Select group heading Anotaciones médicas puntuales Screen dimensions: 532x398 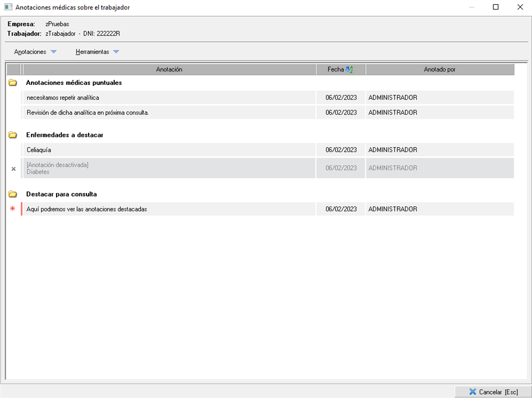(x=74, y=83)
